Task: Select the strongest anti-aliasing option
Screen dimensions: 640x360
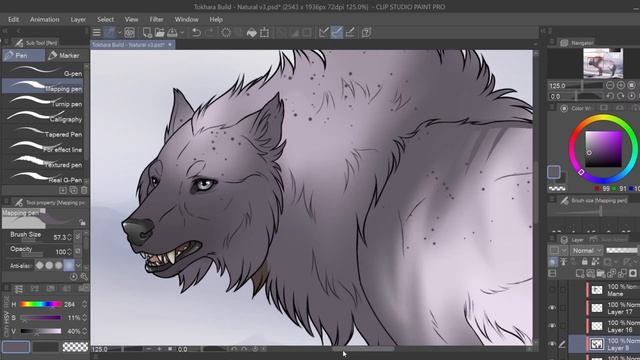Action: coord(69,265)
